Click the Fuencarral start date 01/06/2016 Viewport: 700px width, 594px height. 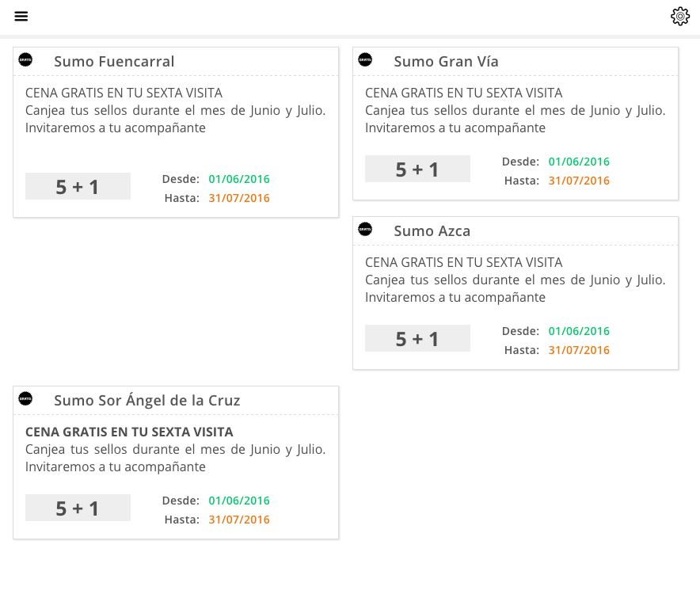[x=239, y=179]
